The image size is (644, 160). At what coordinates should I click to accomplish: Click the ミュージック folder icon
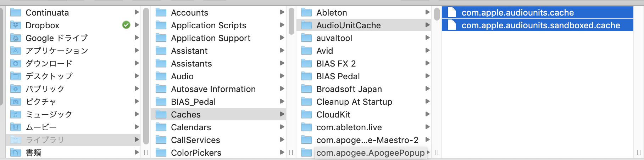(x=16, y=114)
